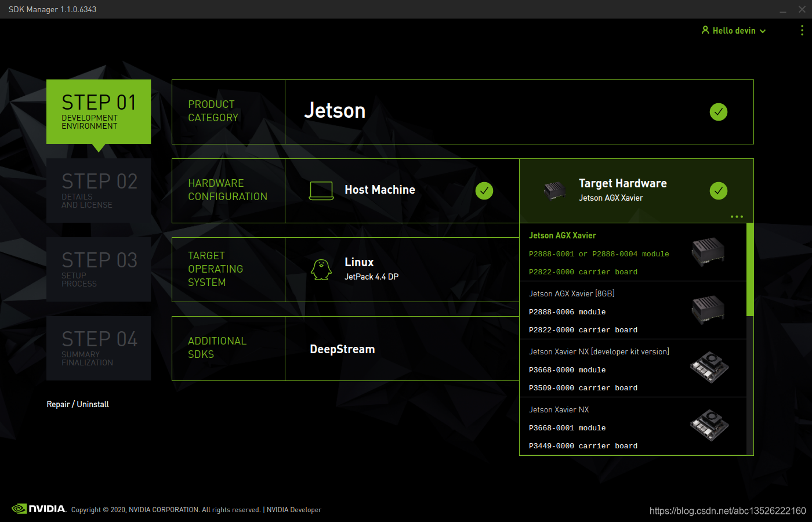Click P3449-0000 carrier board text

tap(583, 446)
